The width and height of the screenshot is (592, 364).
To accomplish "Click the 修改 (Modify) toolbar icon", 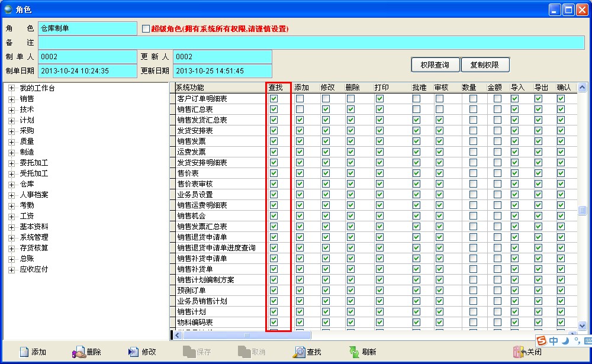I will tap(134, 352).
